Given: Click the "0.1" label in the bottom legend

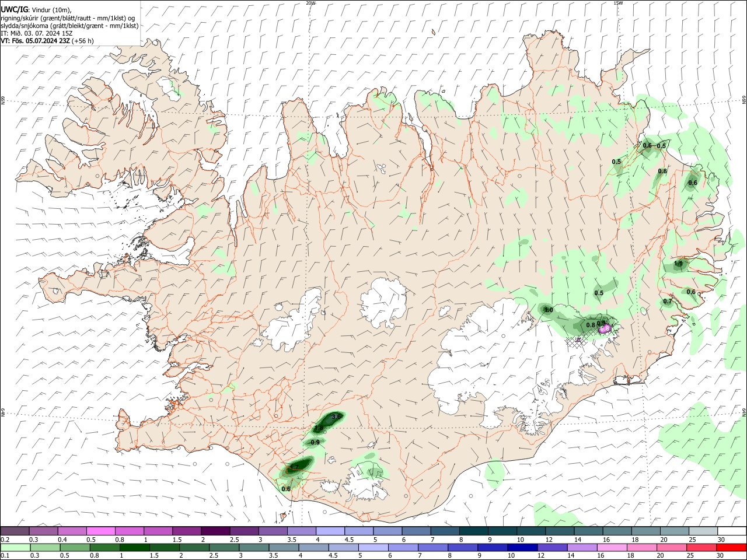Looking at the screenshot, I should pyautogui.click(x=5, y=556).
